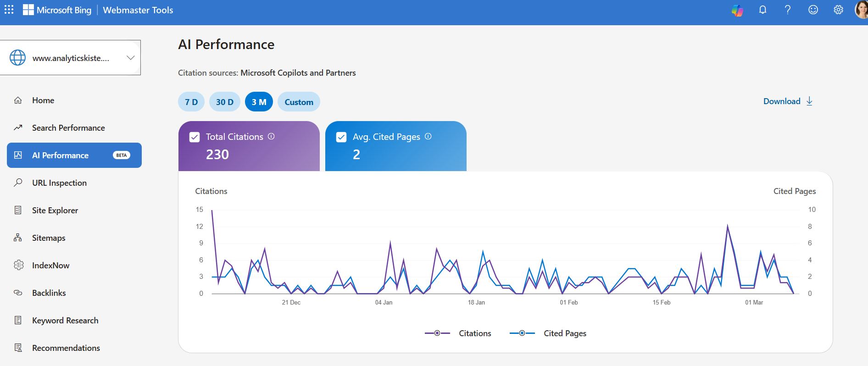This screenshot has height=366, width=868.
Task: Open the notifications bell
Action: click(x=762, y=10)
